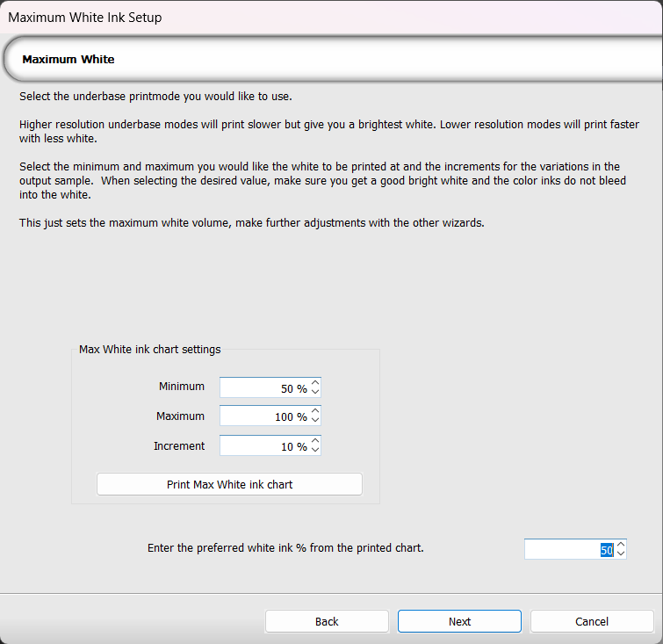Screen dimensions: 663x644
Task: Decrease the Maximum value with down arrow
Action: click(316, 422)
